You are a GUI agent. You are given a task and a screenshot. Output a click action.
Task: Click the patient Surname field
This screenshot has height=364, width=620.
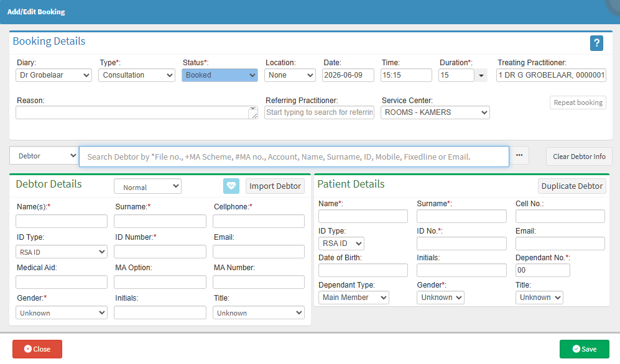click(x=461, y=216)
